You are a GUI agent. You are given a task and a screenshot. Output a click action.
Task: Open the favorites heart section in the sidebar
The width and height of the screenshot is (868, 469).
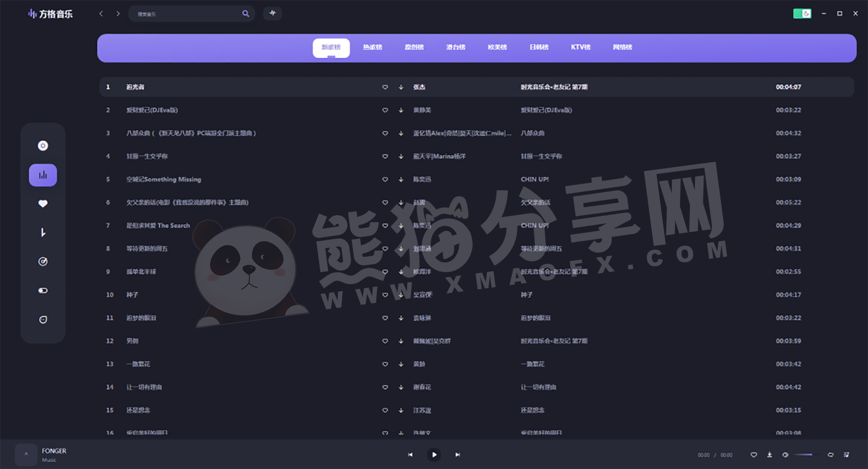[43, 203]
